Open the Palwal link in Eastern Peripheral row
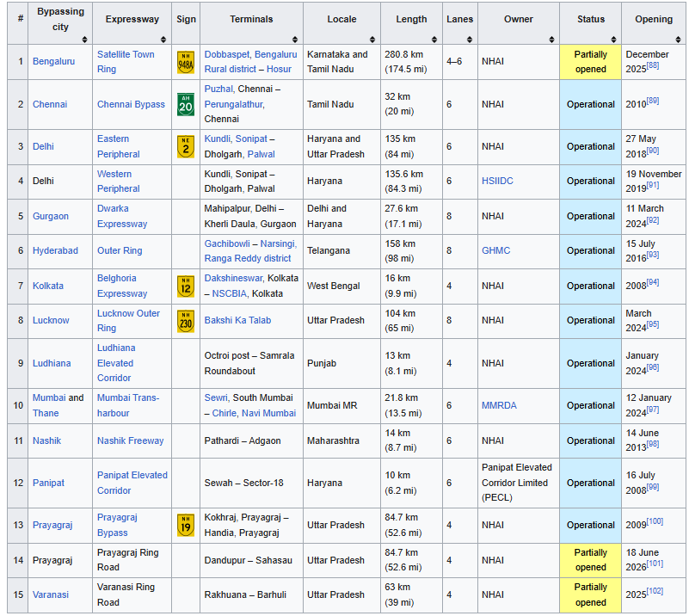 [x=261, y=154]
